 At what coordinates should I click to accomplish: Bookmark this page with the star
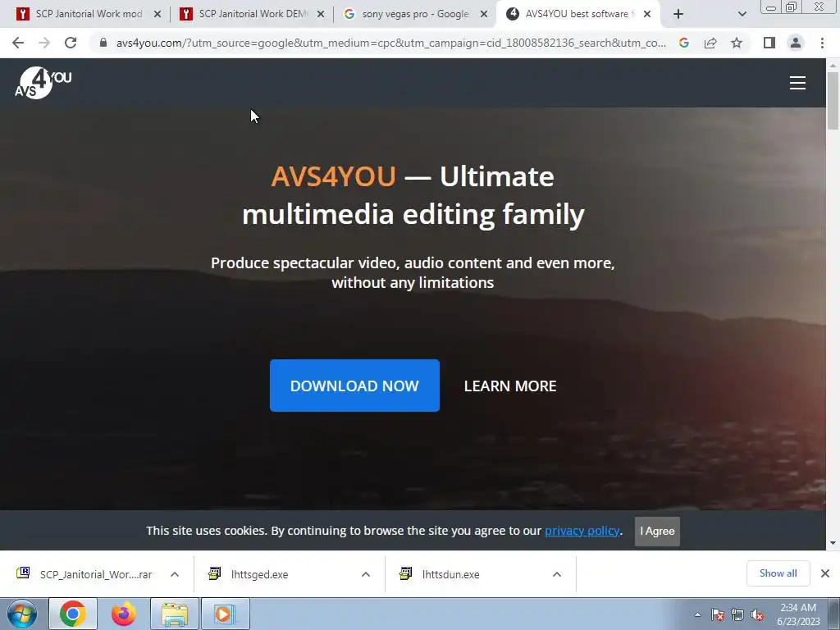coord(737,43)
